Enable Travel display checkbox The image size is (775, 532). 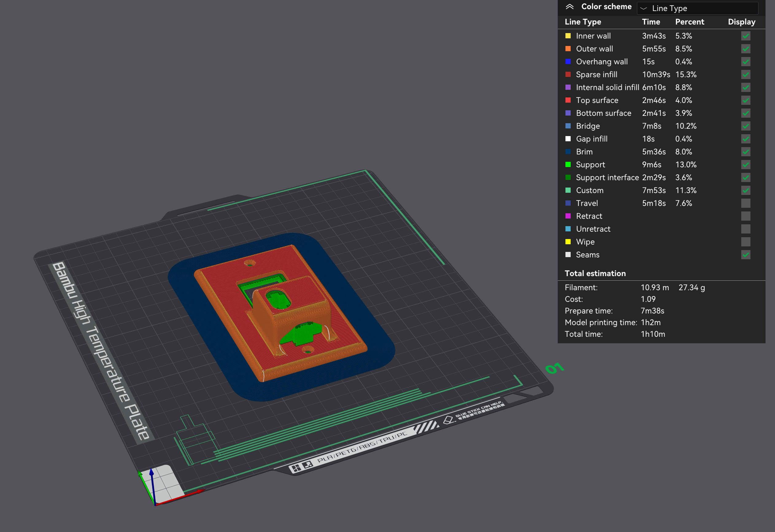pyautogui.click(x=746, y=203)
